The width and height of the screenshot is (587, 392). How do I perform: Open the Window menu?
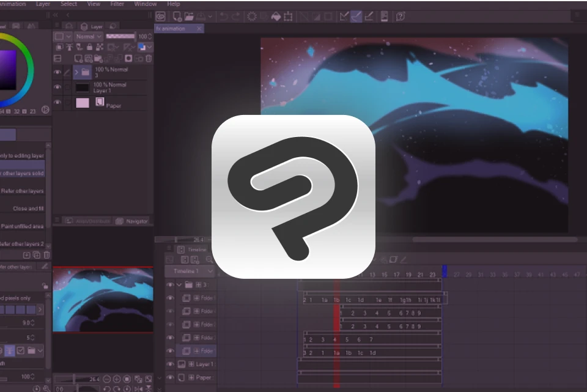pos(146,4)
